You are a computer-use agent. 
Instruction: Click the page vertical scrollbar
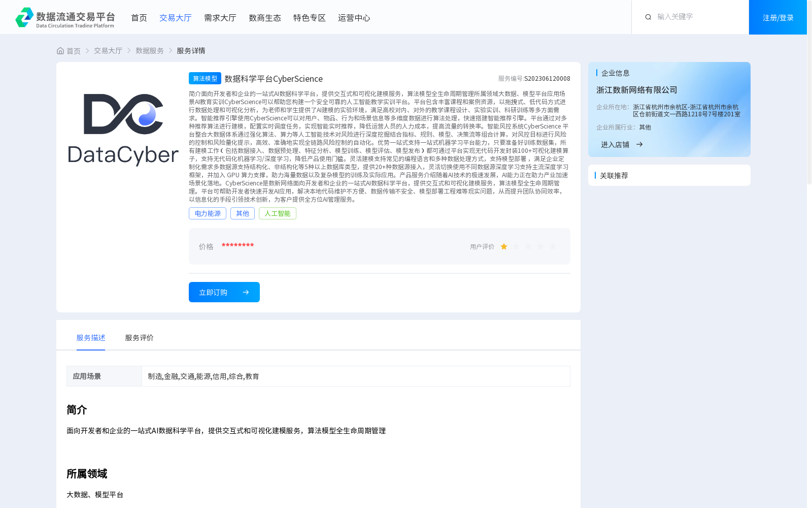pyautogui.click(x=809, y=91)
